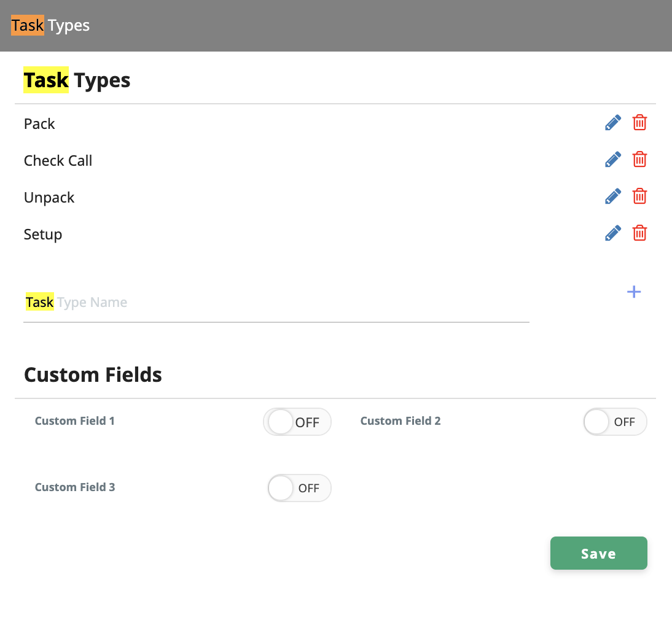Add new task type with plus icon
This screenshot has height=620, width=672.
point(634,292)
